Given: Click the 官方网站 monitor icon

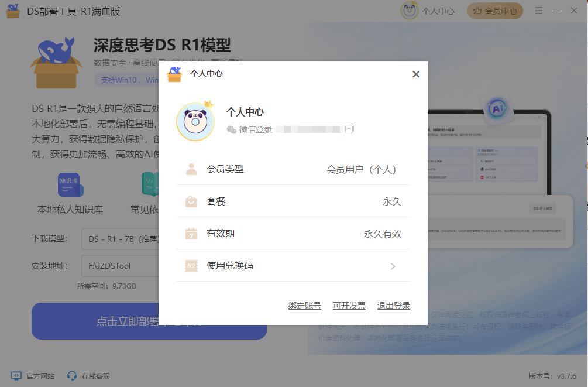Looking at the screenshot, I should [16, 376].
